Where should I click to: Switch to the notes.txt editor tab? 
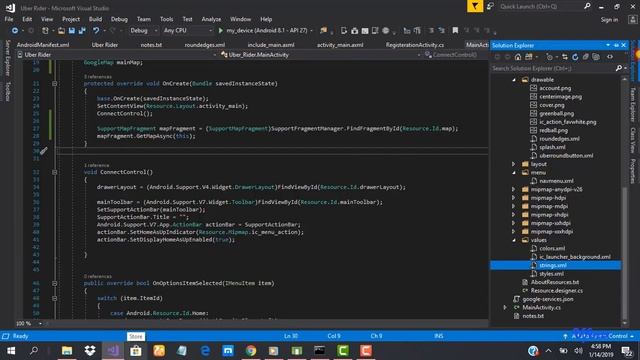point(151,45)
